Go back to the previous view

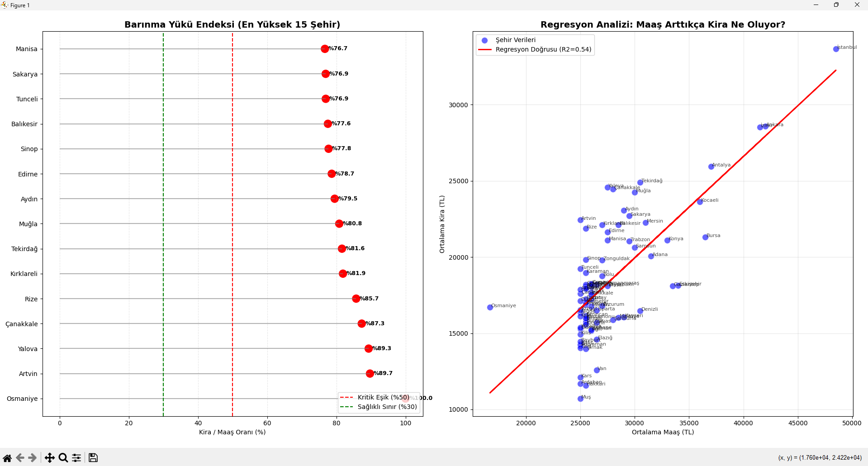coord(20,458)
